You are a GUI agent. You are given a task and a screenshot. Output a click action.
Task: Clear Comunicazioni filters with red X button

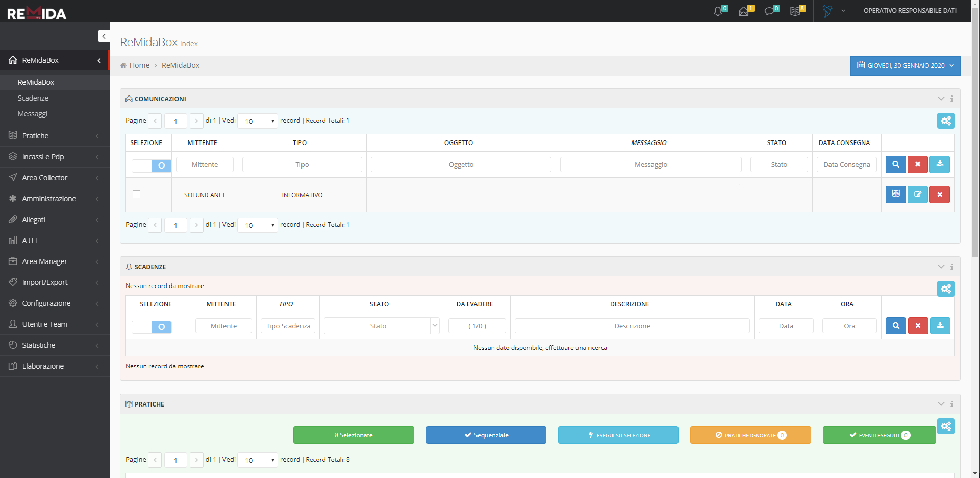pos(918,164)
